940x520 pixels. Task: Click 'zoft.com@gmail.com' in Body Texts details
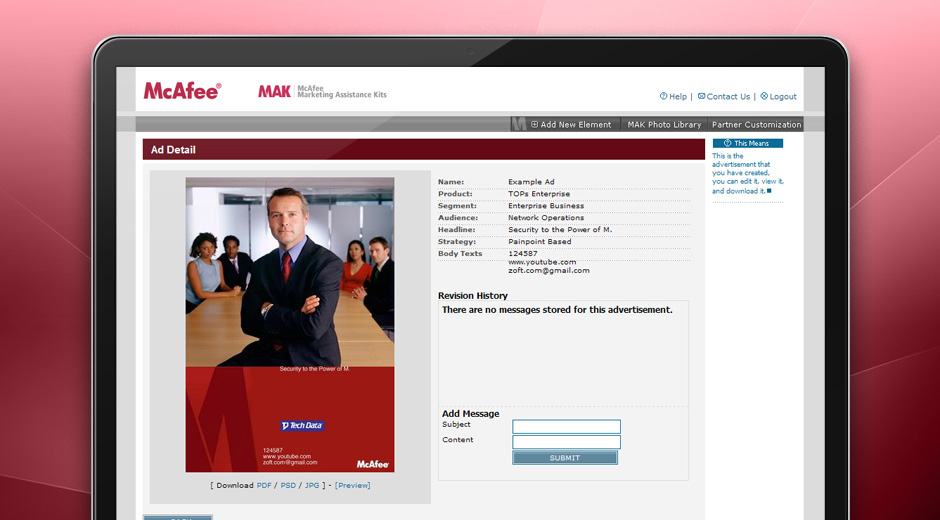[549, 270]
